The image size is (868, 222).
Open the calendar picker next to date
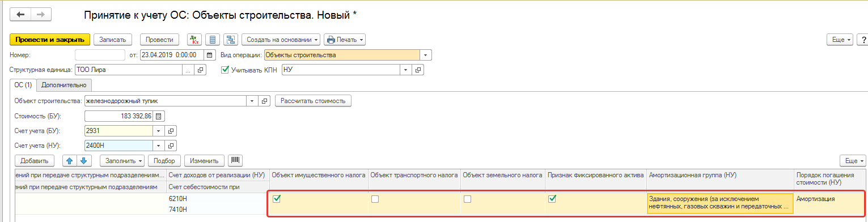[210, 55]
